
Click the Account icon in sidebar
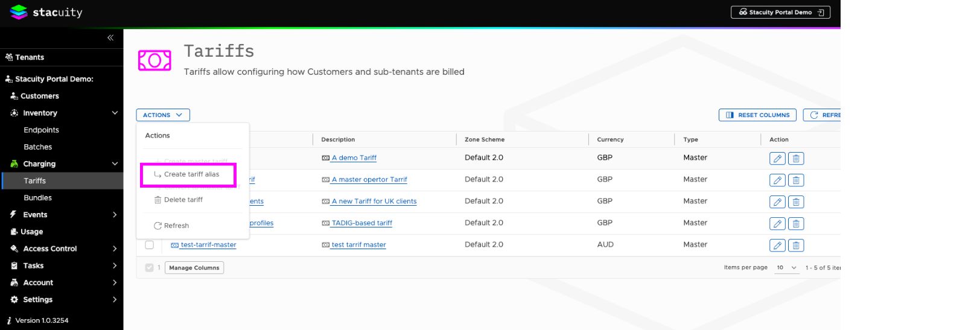pyautogui.click(x=14, y=282)
